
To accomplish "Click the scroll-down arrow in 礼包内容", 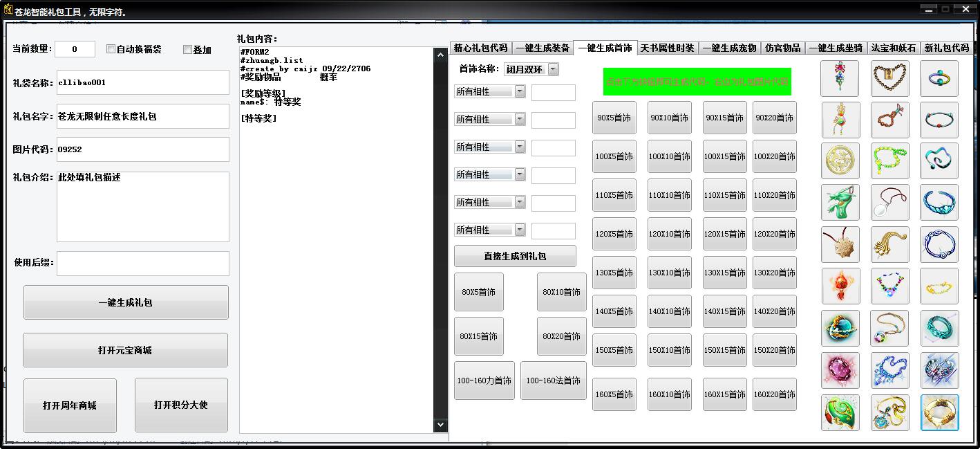I will point(440,425).
